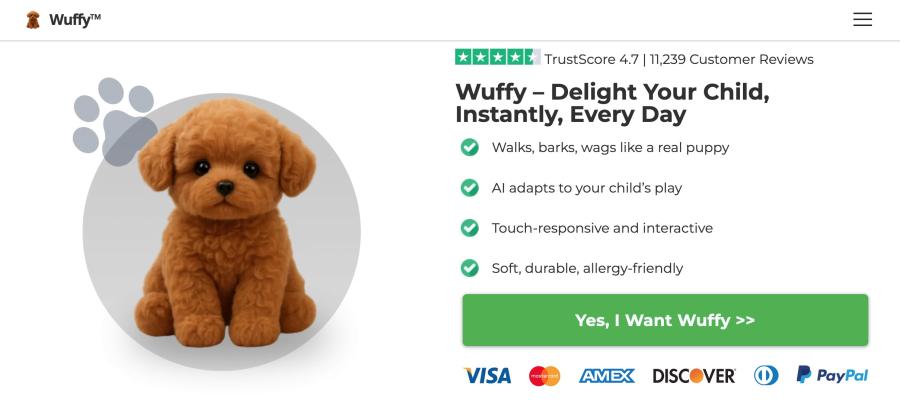Open the hamburger menu
Screen dimensions: 900x406
(862, 19)
